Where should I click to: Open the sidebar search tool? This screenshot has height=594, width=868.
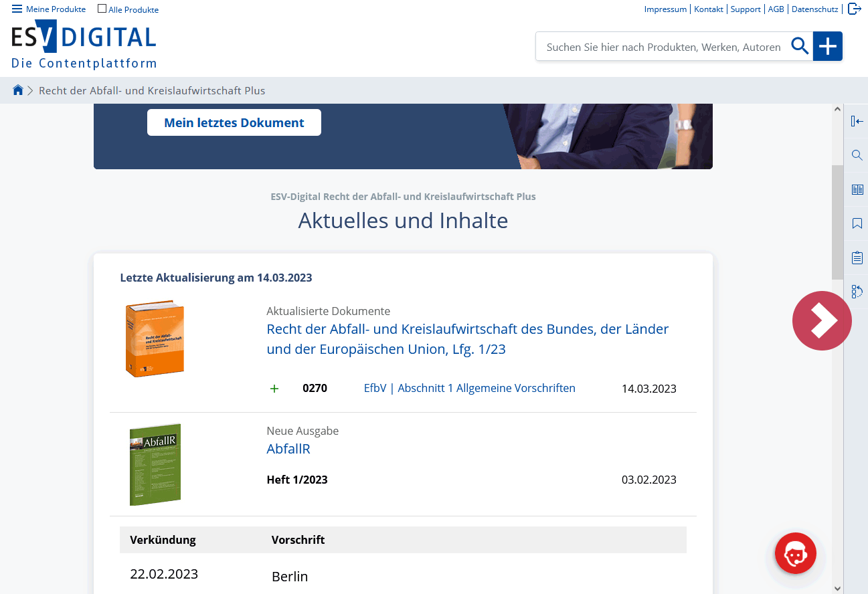coord(857,155)
